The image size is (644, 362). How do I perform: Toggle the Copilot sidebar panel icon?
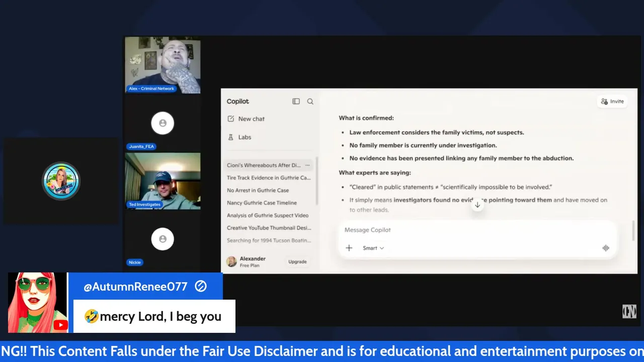[x=296, y=102]
